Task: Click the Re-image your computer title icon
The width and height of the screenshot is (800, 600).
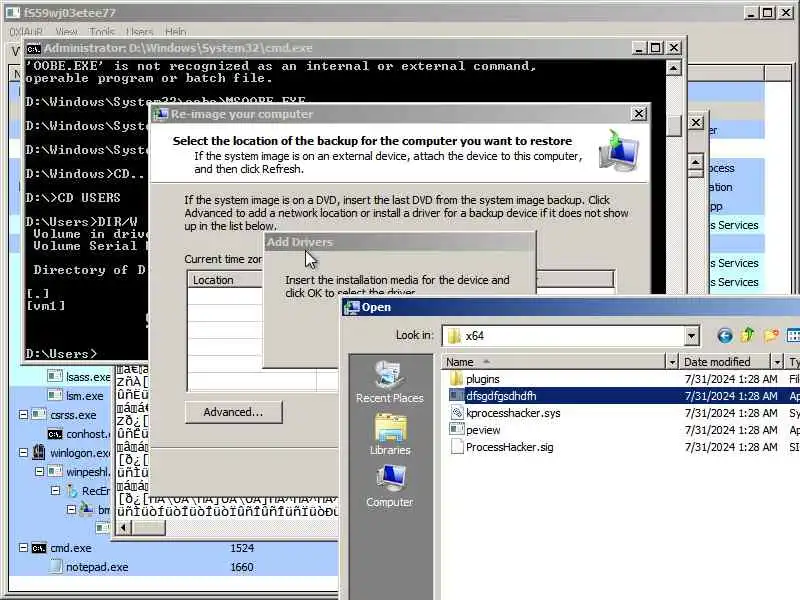Action: [161, 114]
